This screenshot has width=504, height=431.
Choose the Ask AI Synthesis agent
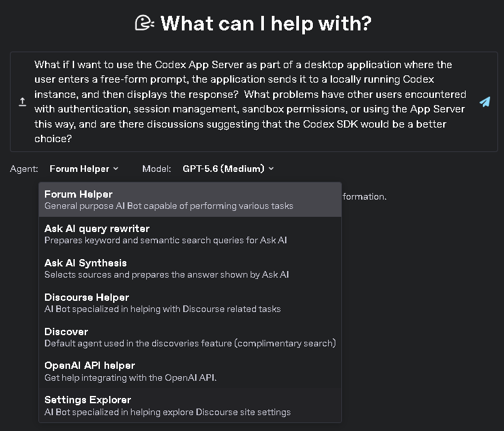click(x=190, y=268)
